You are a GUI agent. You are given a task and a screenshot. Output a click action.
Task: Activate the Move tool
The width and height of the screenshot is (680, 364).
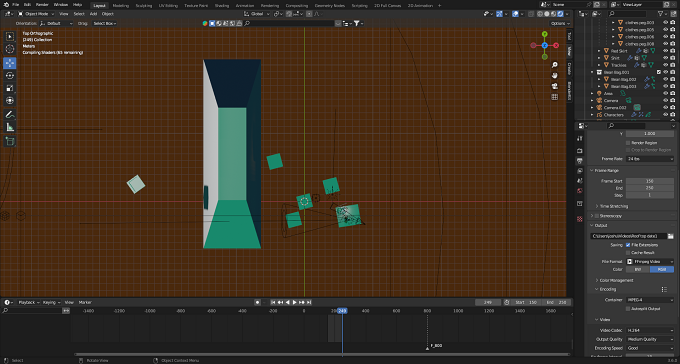[x=10, y=63]
